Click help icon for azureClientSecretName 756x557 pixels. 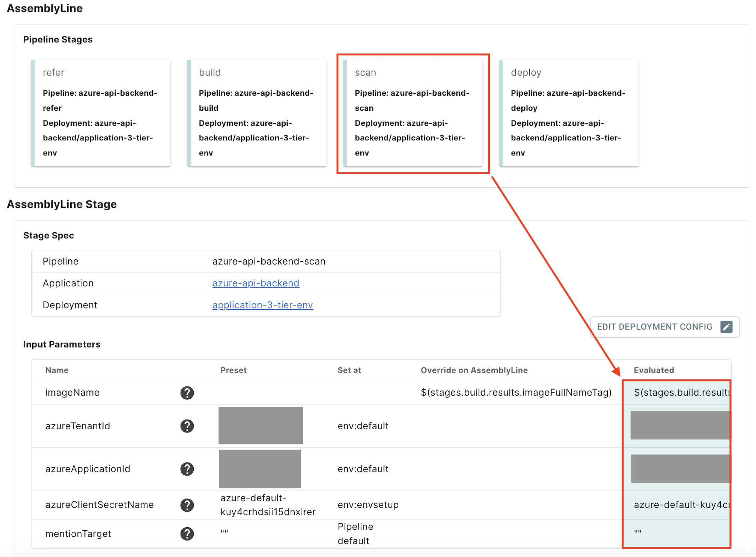187,505
